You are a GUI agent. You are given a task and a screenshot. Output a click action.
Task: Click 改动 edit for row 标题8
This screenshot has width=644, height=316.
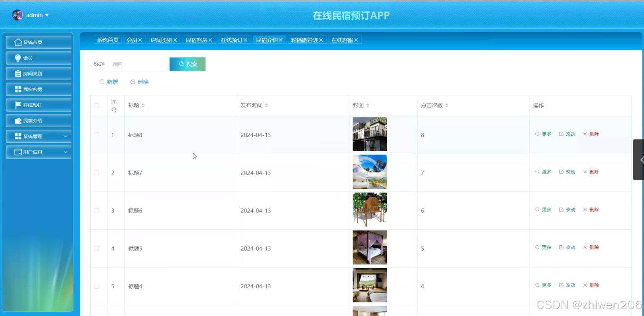coord(567,134)
